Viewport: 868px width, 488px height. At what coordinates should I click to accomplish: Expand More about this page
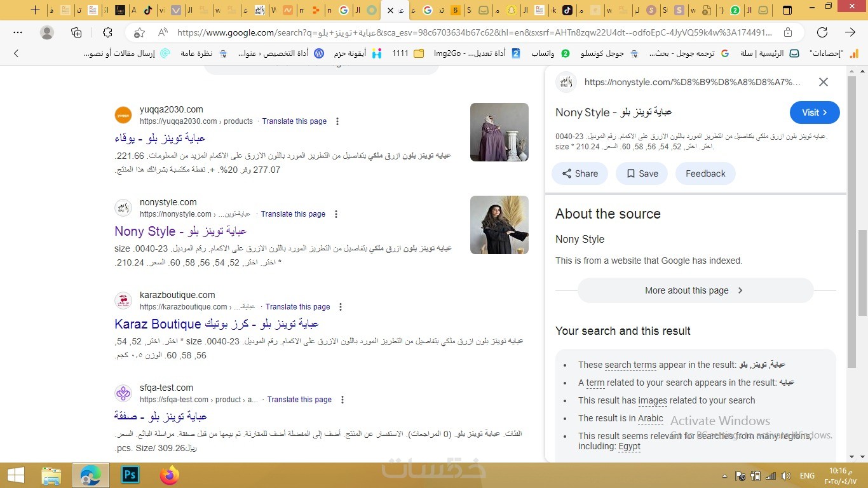click(x=695, y=290)
